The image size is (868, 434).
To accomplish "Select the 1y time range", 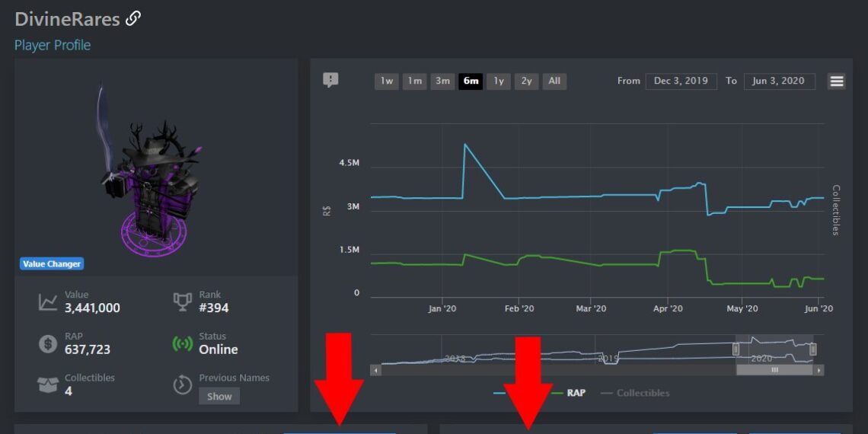I will click(498, 81).
